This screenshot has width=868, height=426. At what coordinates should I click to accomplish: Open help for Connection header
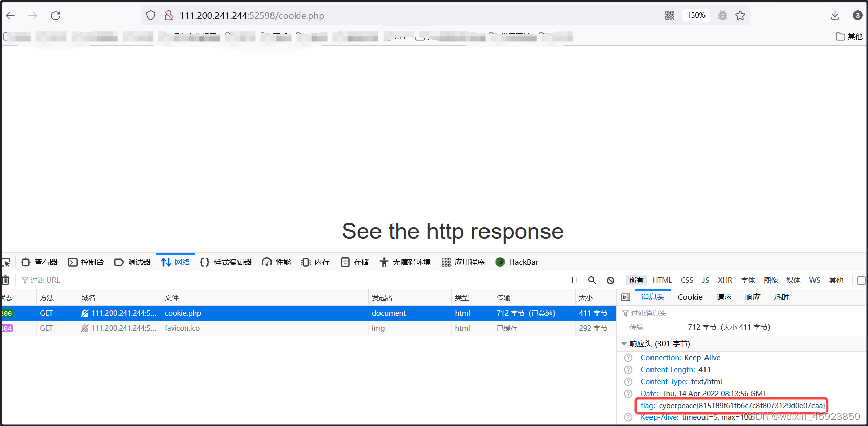tap(628, 358)
